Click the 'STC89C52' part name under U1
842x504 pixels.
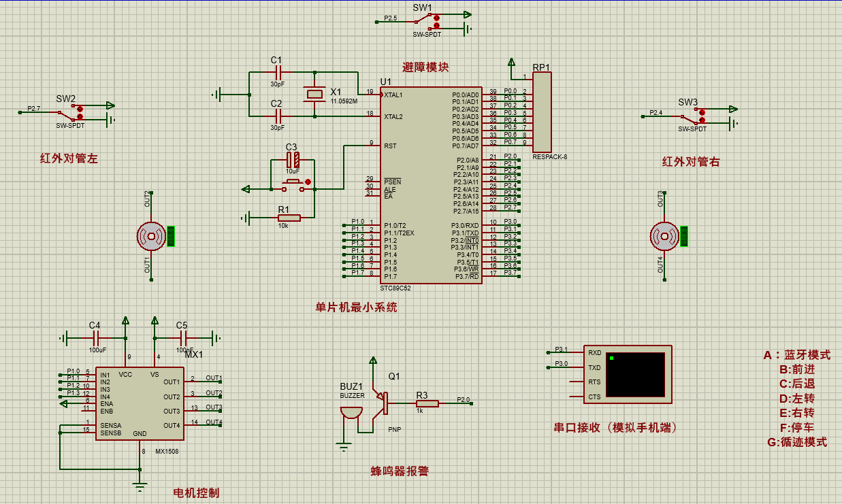pyautogui.click(x=395, y=288)
